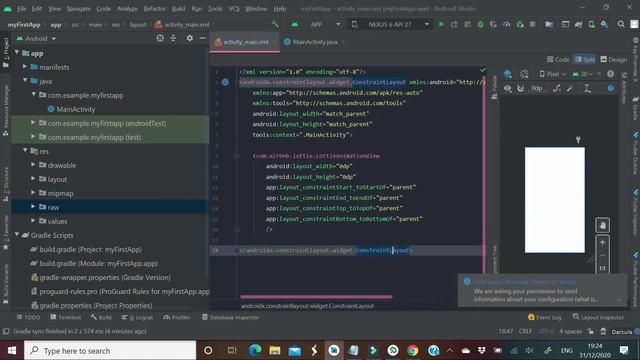This screenshot has width=640, height=360.
Task: Expand the values folder
Action: click(33, 220)
